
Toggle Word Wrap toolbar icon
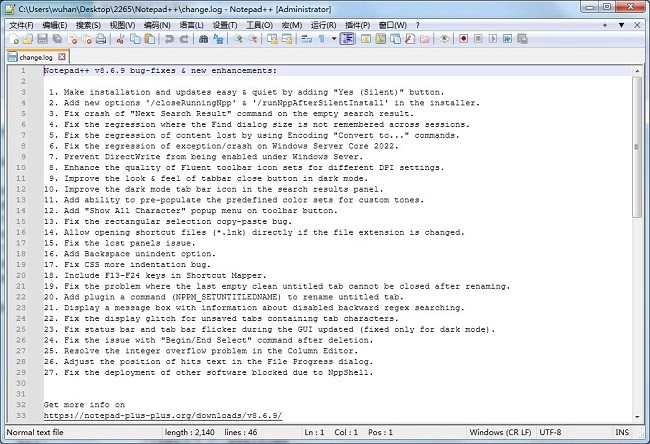click(x=306, y=39)
